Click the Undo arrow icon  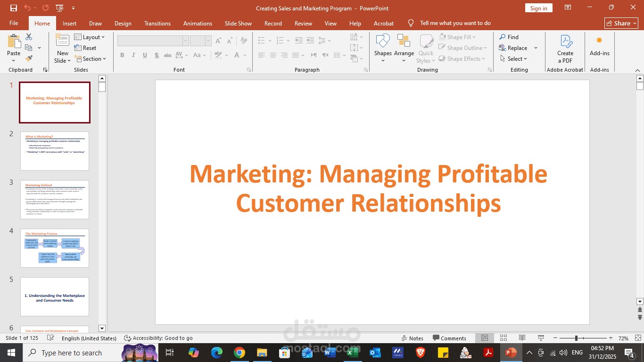(27, 8)
